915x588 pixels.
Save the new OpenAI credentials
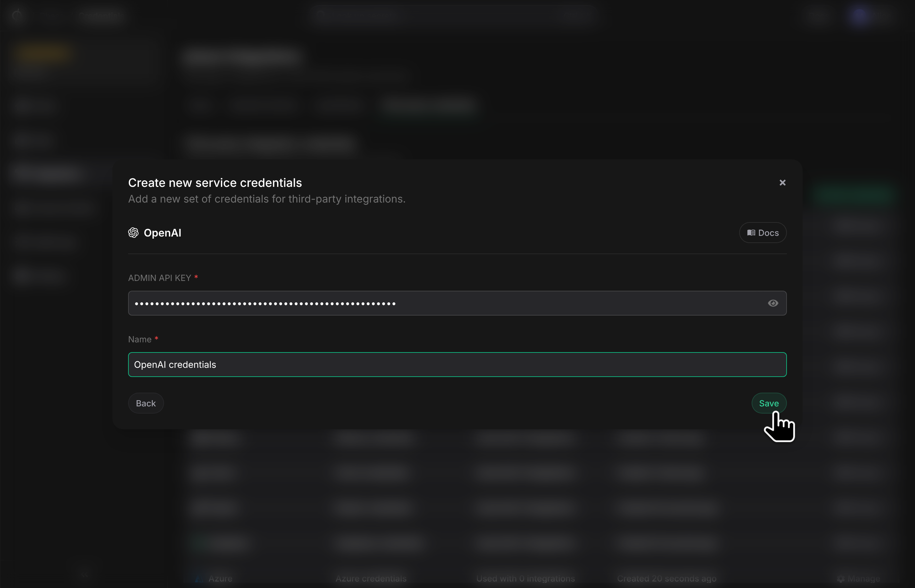[769, 403]
